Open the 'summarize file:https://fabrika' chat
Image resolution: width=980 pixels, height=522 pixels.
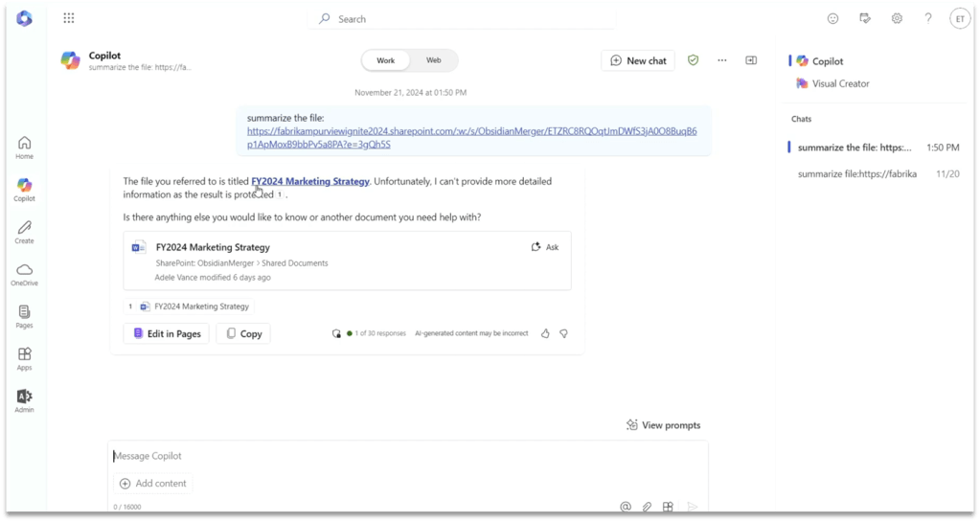tap(856, 174)
